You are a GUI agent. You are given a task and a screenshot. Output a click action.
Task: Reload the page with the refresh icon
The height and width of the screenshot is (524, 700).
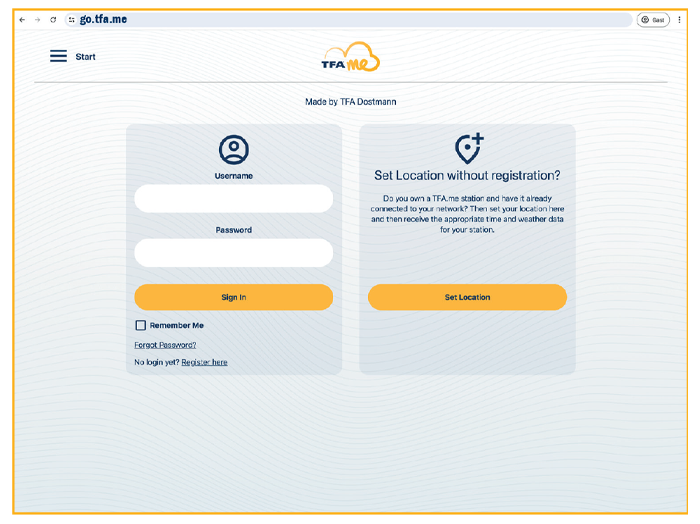(53, 20)
